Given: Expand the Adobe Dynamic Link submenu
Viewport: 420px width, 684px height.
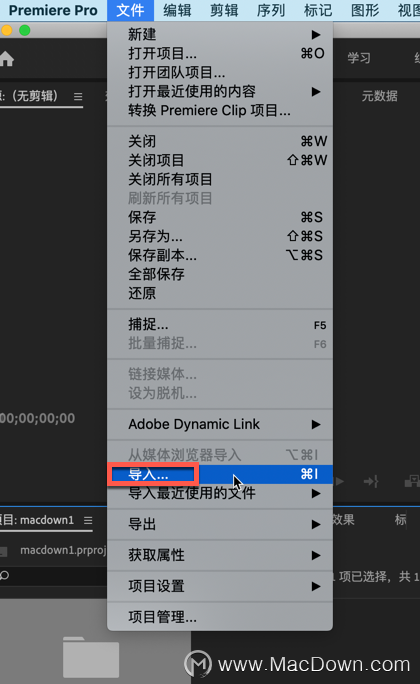Looking at the screenshot, I should coord(220,424).
